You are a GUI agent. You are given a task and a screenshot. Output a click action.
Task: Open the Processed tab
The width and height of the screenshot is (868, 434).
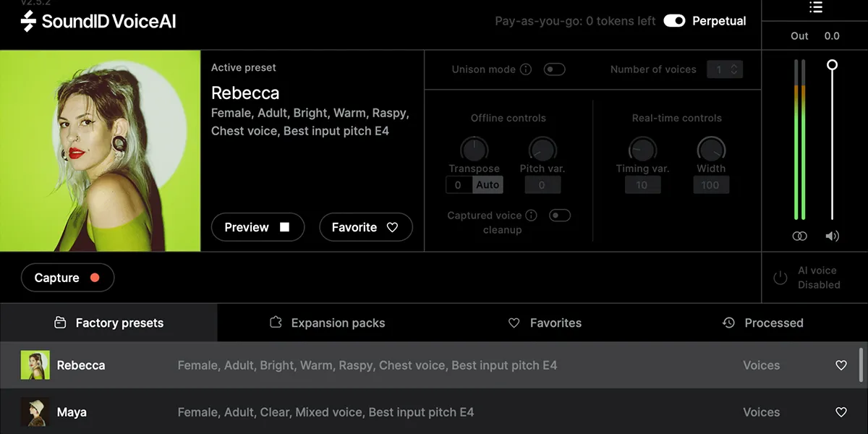pos(762,323)
